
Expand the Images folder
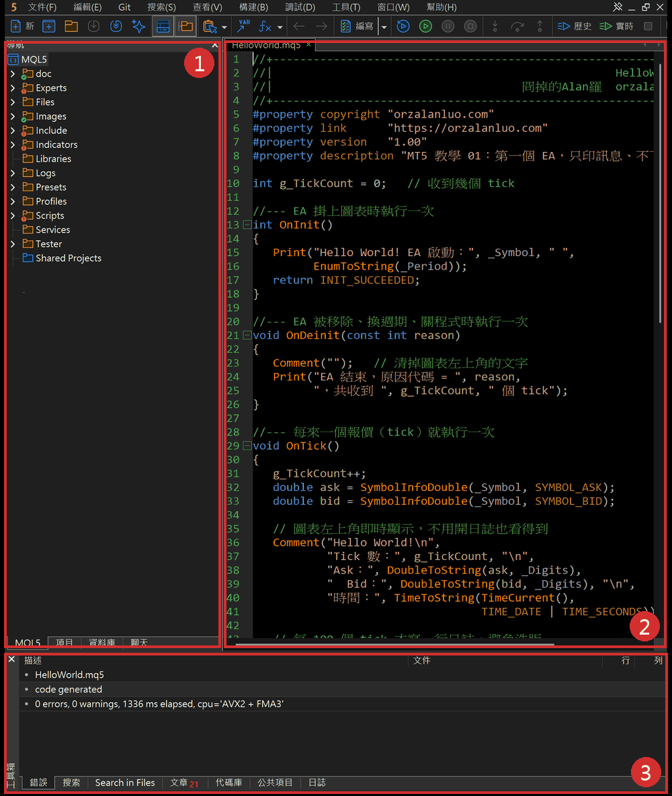pyautogui.click(x=13, y=116)
